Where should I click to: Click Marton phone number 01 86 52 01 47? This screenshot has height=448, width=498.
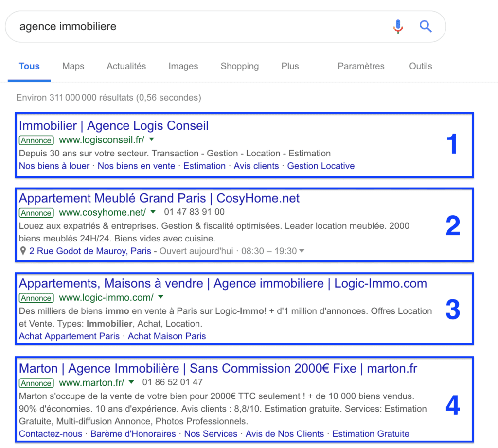pyautogui.click(x=173, y=382)
